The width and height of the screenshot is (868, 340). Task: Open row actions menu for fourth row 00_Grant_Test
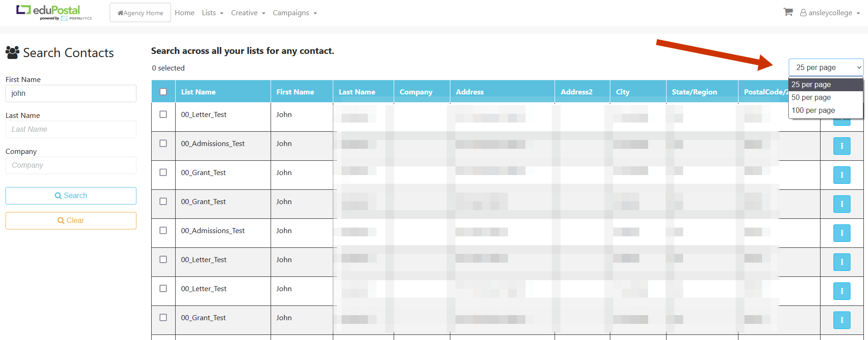(842, 204)
